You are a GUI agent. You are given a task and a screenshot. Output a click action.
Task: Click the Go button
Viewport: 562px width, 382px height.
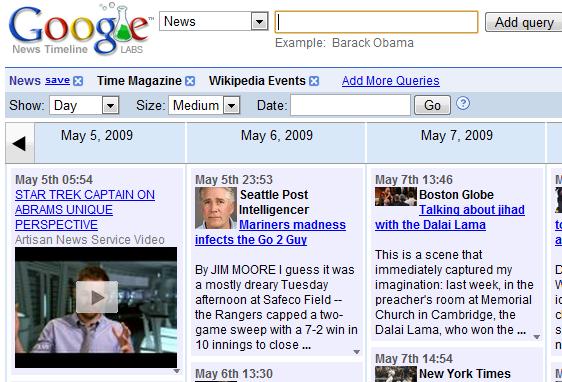432,105
